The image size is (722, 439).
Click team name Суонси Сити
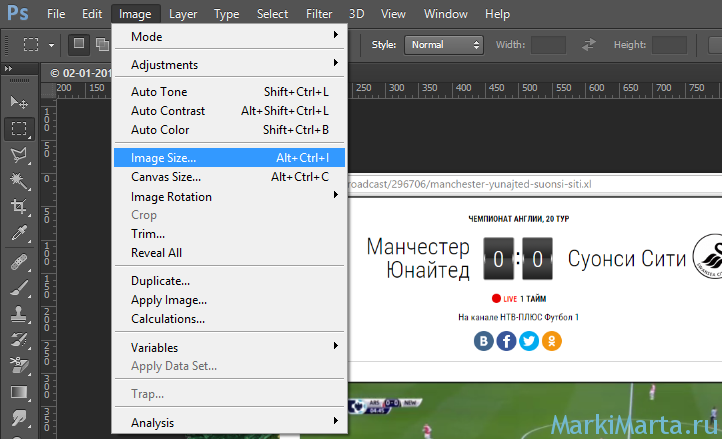[x=627, y=258]
